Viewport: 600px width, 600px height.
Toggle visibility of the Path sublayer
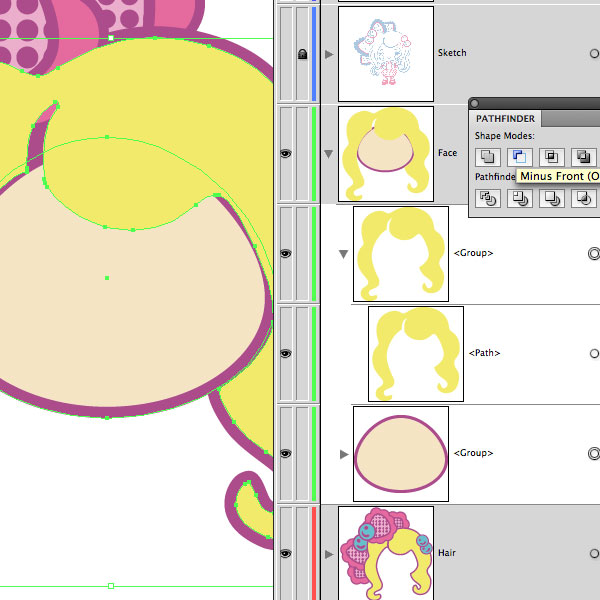[285, 354]
